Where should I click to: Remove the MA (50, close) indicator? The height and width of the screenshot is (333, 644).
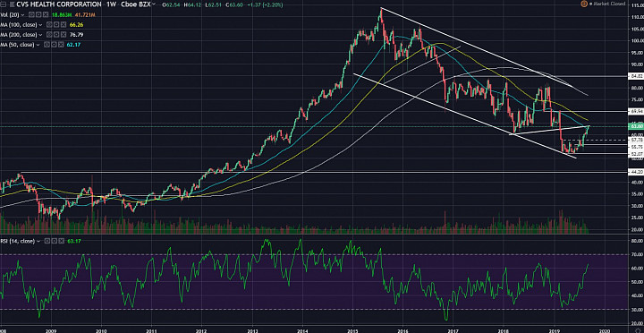61,45
